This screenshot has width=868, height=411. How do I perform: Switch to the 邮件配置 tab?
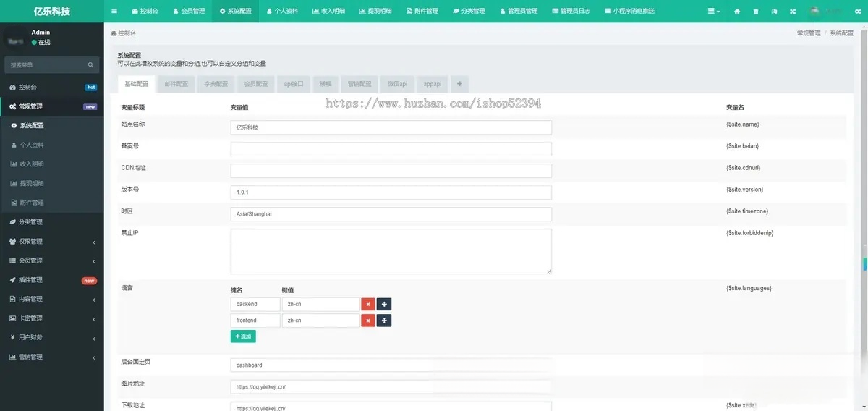point(176,84)
